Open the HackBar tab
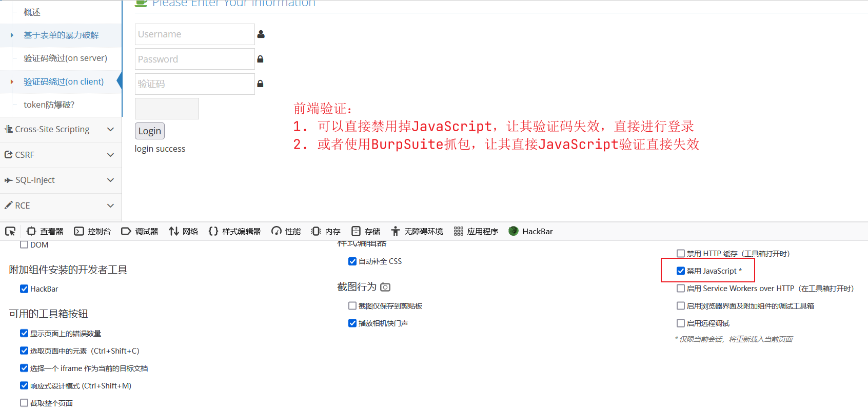Screen dimensions: 868x411 click(530, 231)
